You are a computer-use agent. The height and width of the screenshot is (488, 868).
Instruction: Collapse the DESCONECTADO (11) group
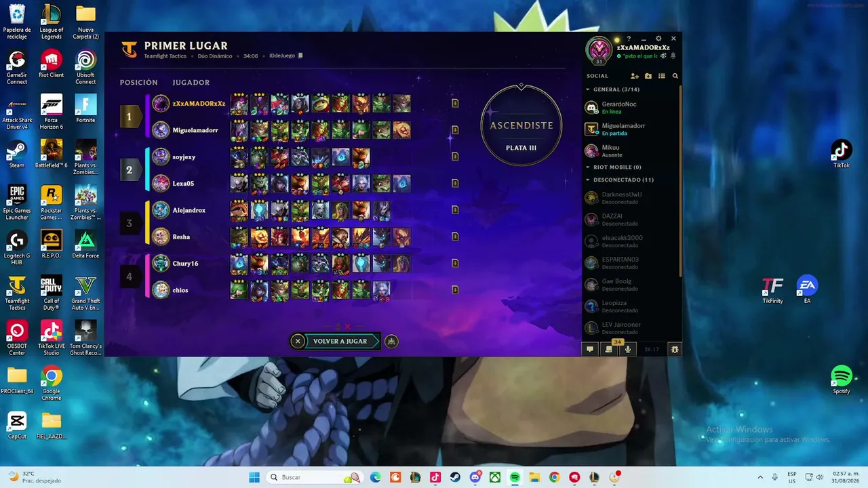pos(620,180)
